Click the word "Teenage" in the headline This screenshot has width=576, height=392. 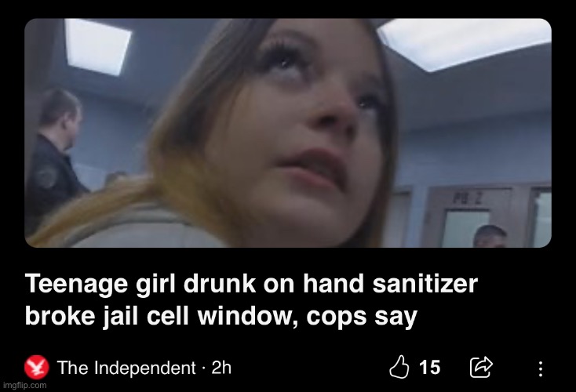pos(76,285)
